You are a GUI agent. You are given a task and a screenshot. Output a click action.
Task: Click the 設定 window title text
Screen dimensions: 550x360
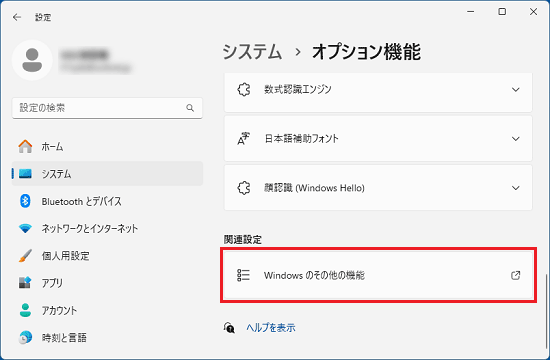tap(43, 17)
